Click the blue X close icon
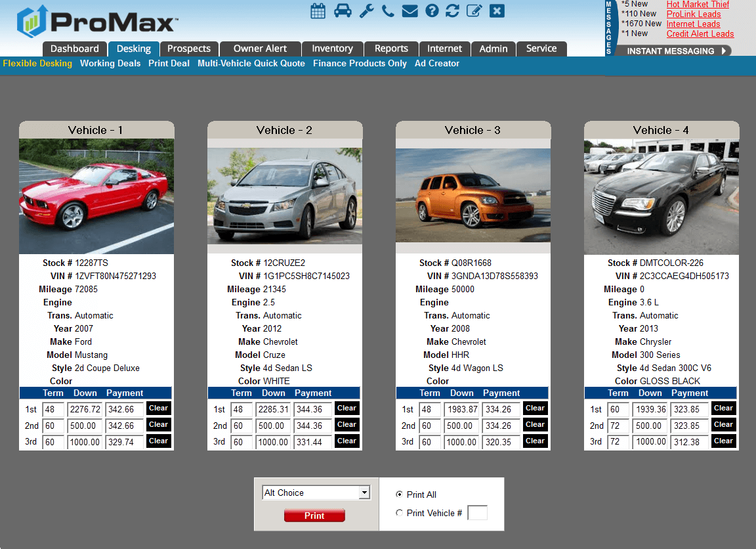This screenshot has width=756, height=549. (x=497, y=11)
